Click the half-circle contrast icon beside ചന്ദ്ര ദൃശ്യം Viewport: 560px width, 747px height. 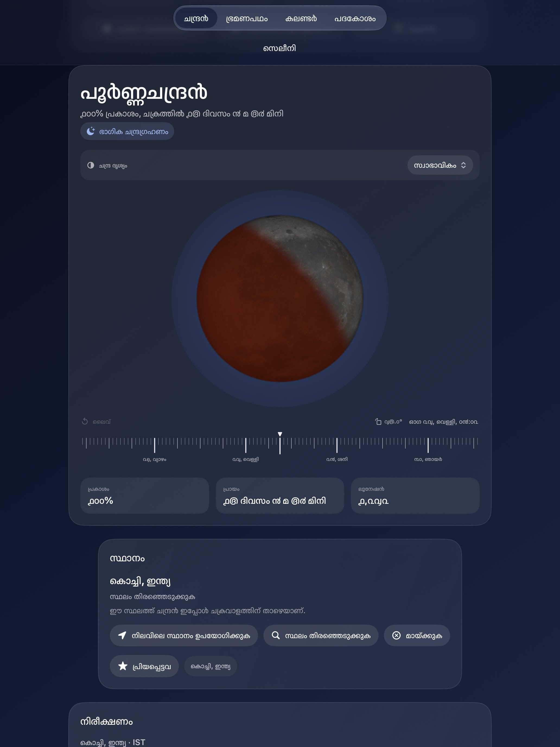pyautogui.click(x=91, y=165)
